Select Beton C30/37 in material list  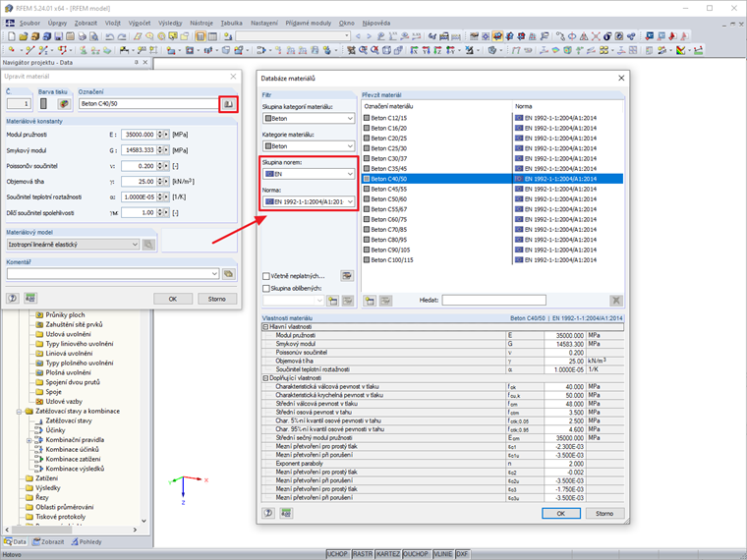492,158
